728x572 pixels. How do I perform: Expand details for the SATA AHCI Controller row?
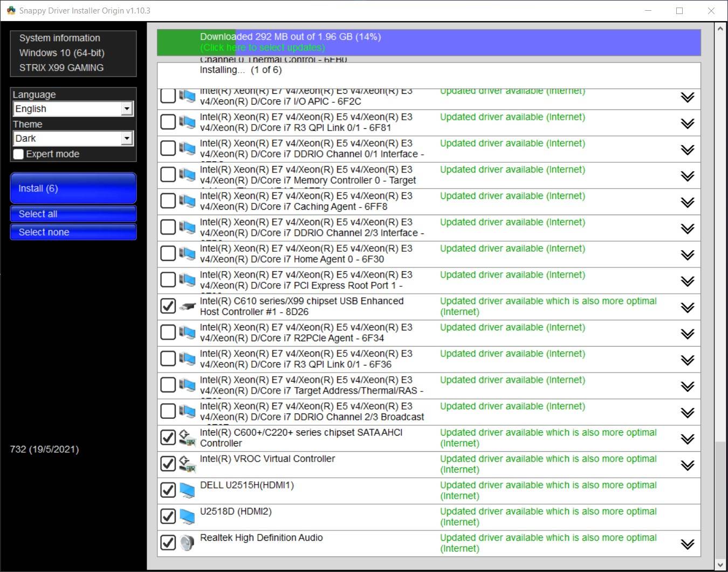pyautogui.click(x=687, y=438)
